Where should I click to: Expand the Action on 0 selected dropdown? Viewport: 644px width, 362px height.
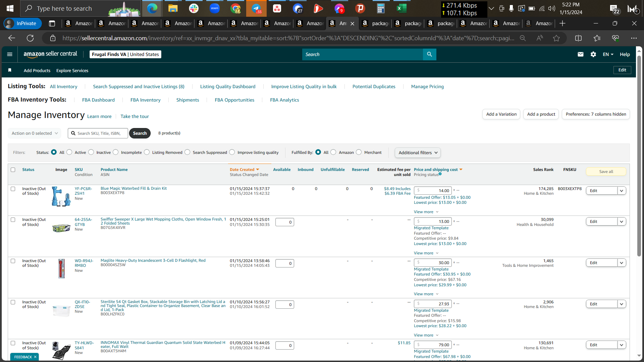[35, 133]
